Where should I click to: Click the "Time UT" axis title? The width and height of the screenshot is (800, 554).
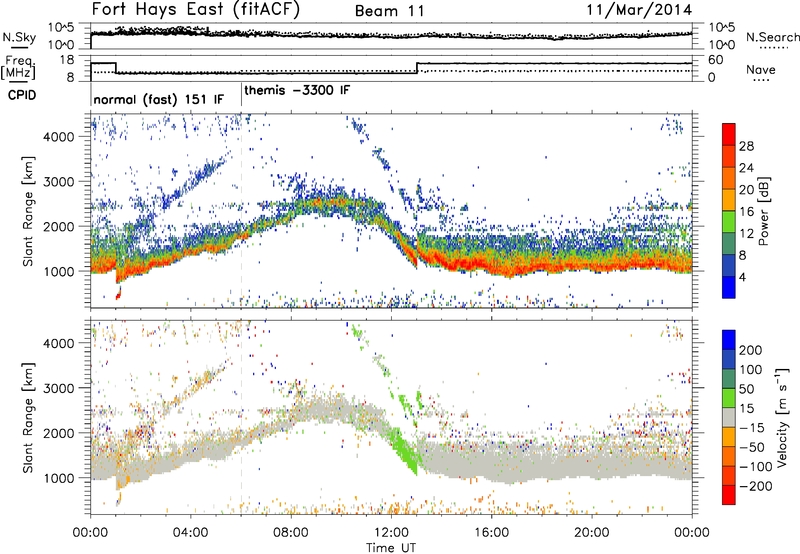click(391, 547)
